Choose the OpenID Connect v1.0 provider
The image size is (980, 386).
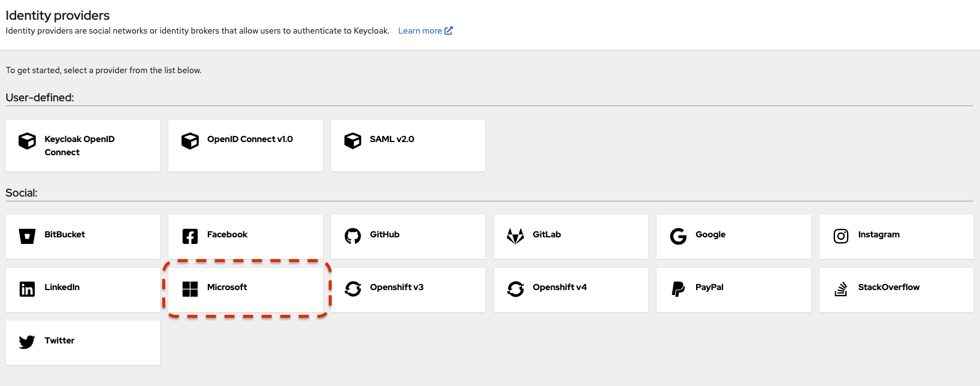tap(246, 146)
